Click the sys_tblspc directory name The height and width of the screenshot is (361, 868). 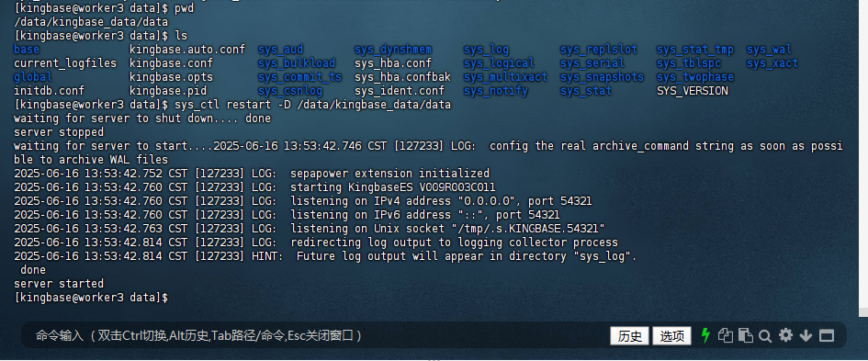point(689,63)
